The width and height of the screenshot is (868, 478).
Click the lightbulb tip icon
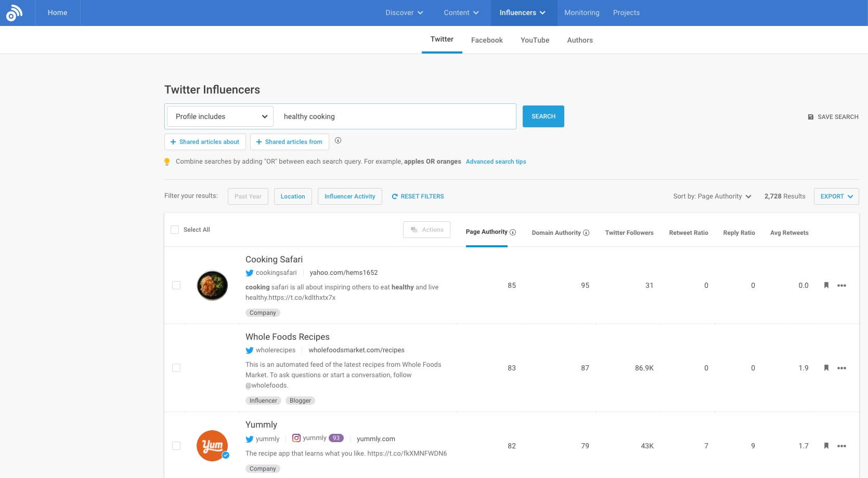167,161
